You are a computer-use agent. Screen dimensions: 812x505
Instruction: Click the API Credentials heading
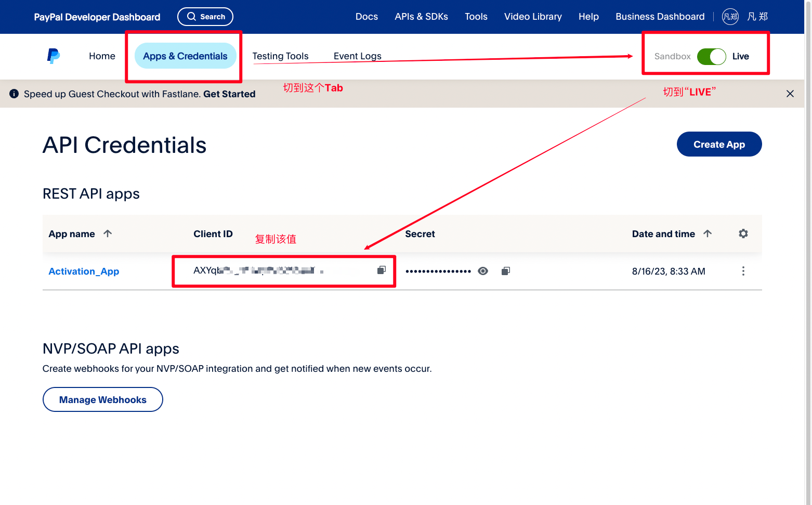pyautogui.click(x=125, y=145)
